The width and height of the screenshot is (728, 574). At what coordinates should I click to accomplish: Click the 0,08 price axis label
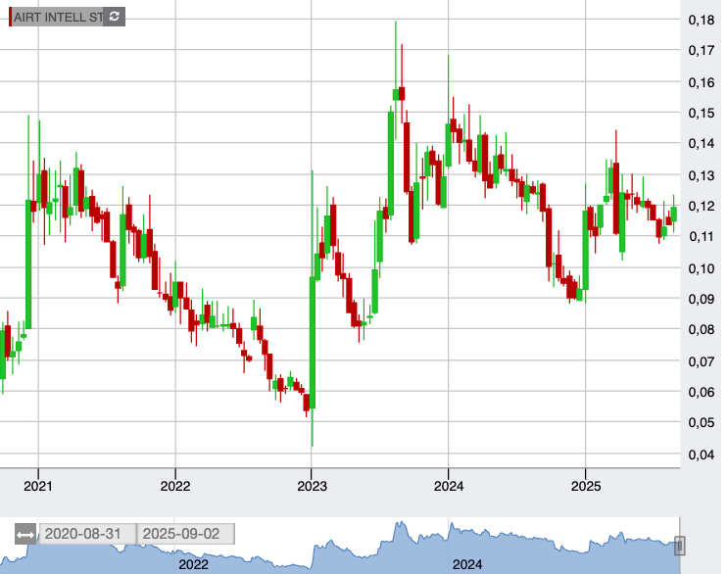pos(702,330)
